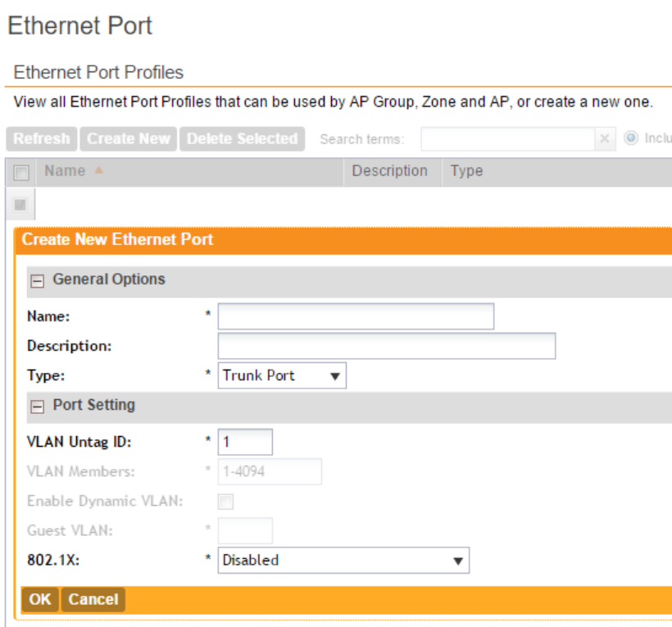
Task: Click the Refresh button
Action: click(x=41, y=139)
